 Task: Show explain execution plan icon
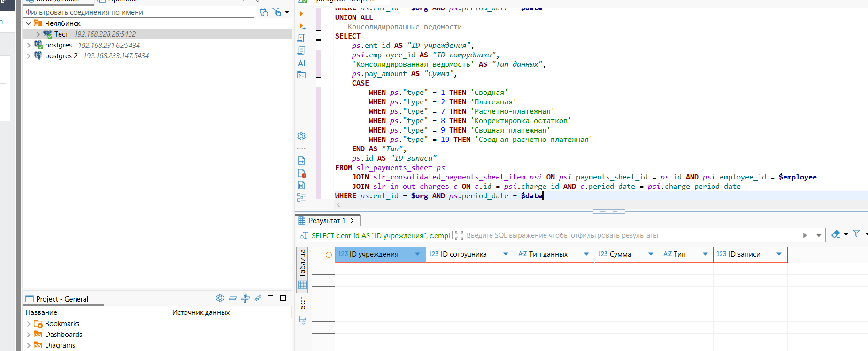(301, 50)
